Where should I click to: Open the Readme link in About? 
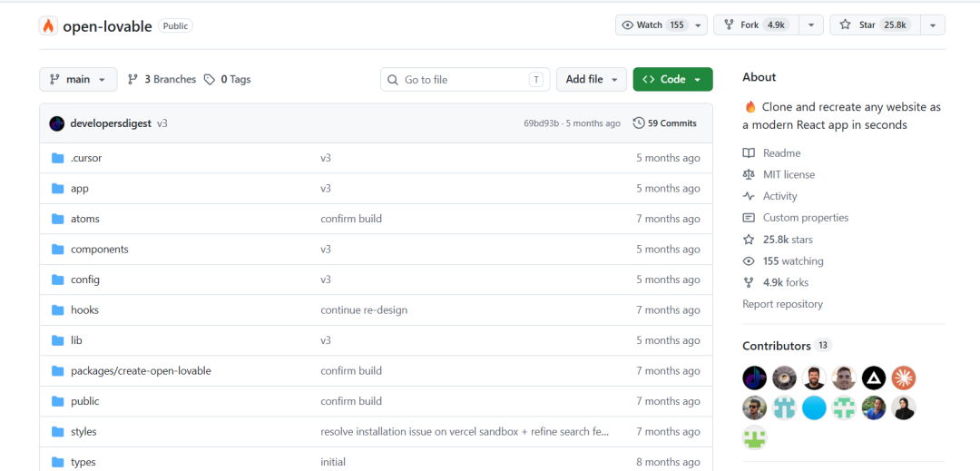[782, 153]
